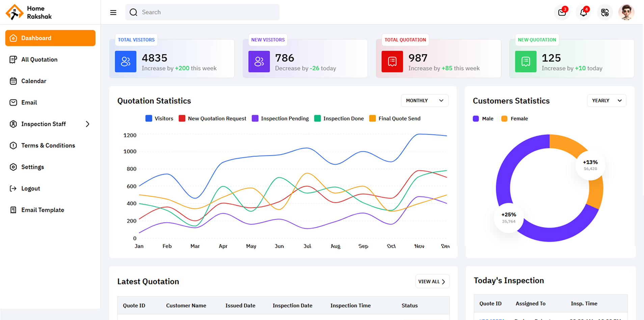The width and height of the screenshot is (644, 320).
Task: Click in the Search input field
Action: point(202,12)
